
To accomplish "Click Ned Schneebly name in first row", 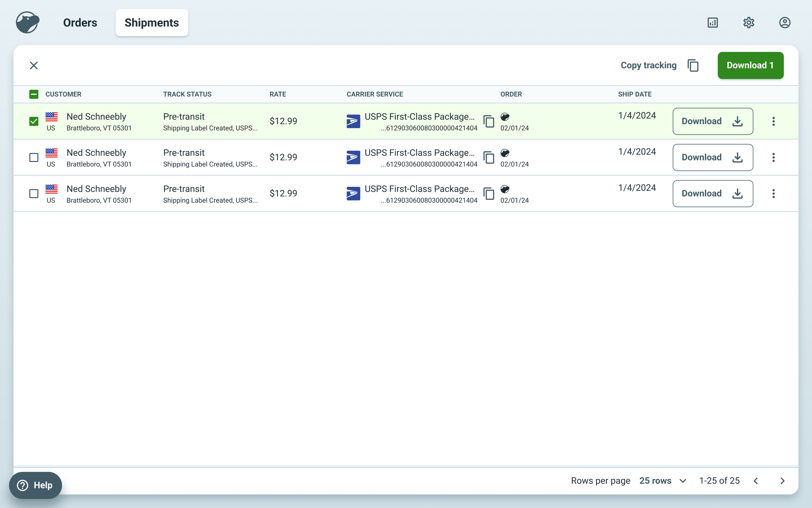I will (96, 117).
